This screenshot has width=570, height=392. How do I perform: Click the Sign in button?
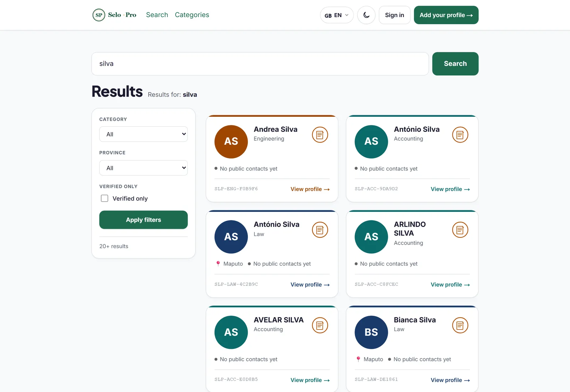[394, 15]
